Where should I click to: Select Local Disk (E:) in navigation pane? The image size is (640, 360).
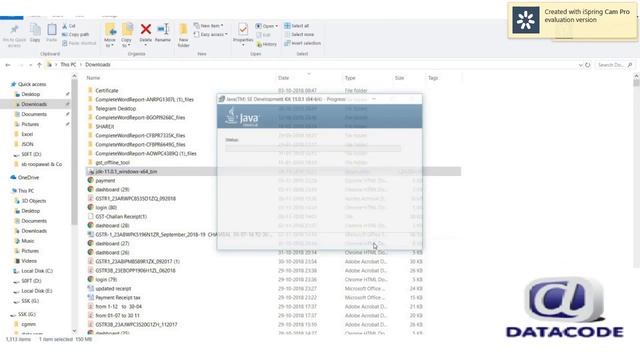click(37, 291)
